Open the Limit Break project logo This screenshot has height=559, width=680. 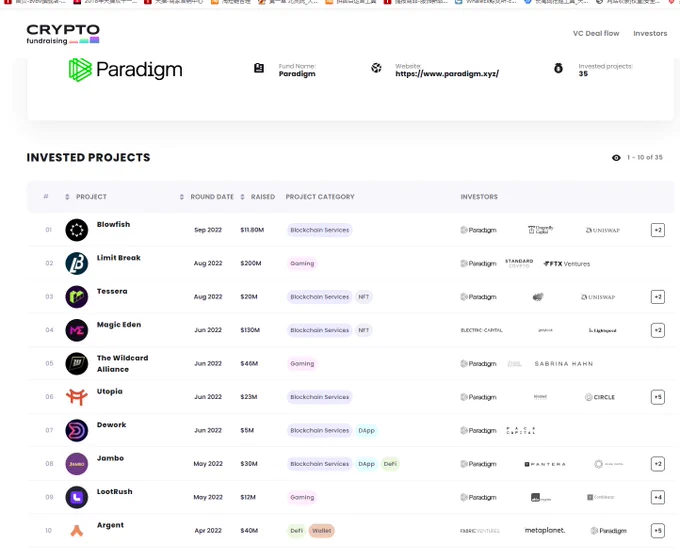point(77,263)
